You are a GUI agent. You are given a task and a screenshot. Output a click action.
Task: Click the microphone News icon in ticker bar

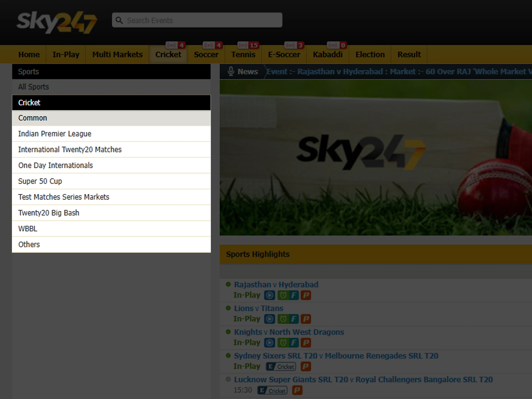(x=231, y=72)
